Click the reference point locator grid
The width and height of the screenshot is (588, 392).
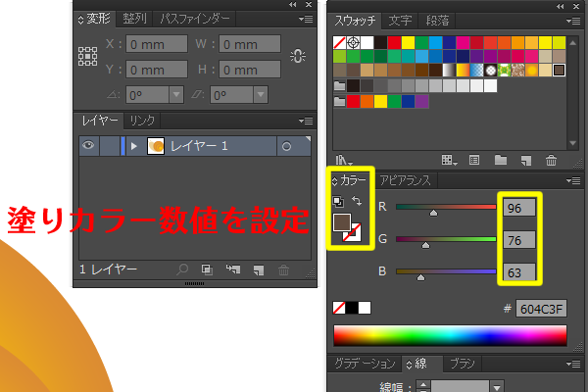(x=87, y=56)
